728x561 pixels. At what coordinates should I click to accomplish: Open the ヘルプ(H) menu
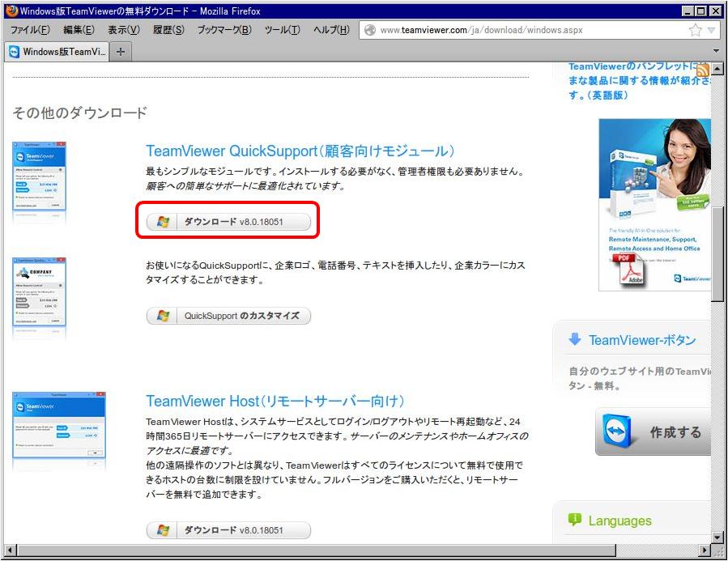(x=331, y=30)
